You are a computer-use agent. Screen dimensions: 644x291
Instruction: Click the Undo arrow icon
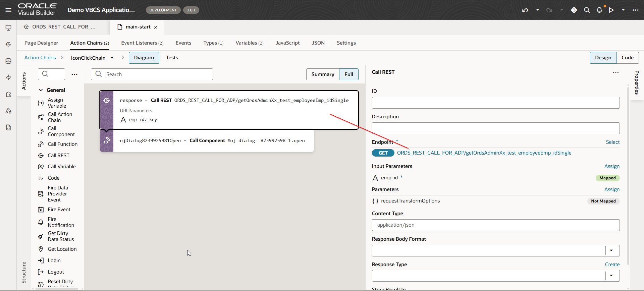click(525, 10)
